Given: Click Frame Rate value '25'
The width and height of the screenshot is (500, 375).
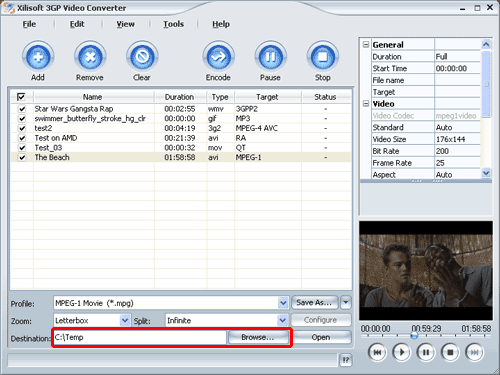Looking at the screenshot, I should pos(440,163).
